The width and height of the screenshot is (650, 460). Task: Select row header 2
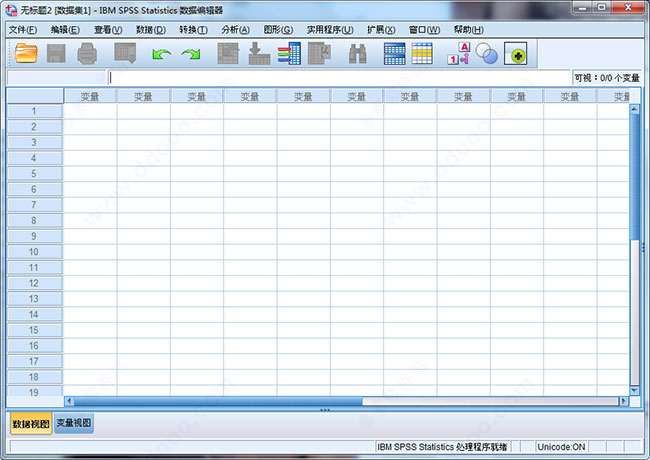click(x=34, y=127)
